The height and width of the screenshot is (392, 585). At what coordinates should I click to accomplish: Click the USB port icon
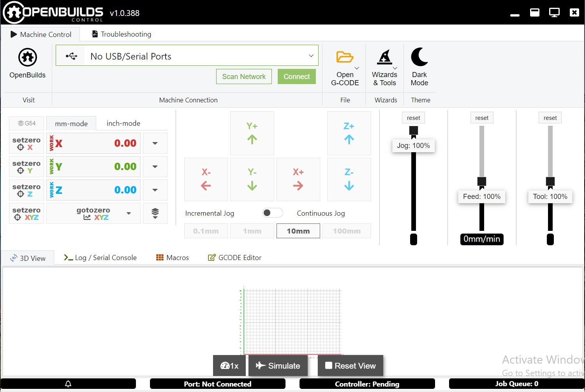[x=71, y=56]
